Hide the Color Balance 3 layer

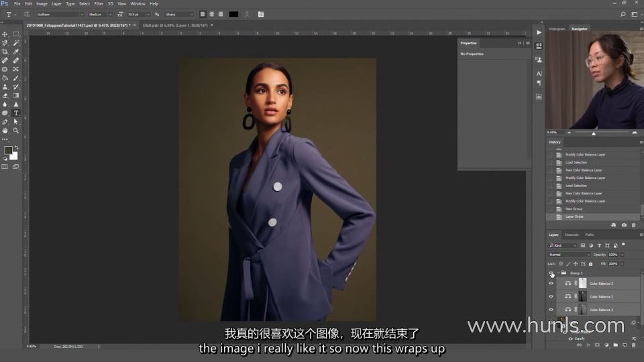[551, 283]
